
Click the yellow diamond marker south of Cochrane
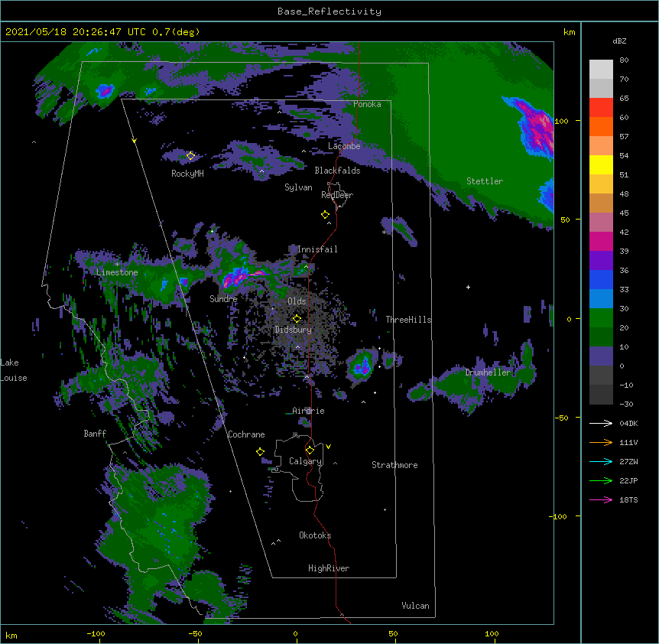260,452
